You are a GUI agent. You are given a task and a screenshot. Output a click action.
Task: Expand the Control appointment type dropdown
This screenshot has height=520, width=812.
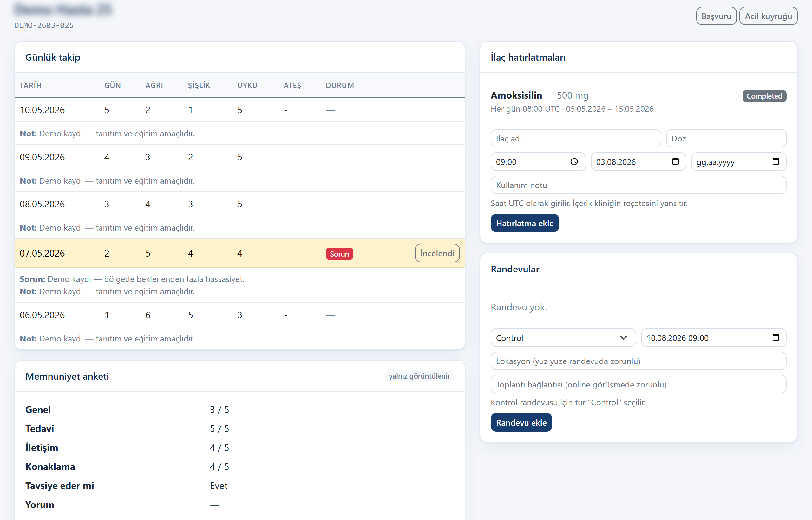(563, 338)
